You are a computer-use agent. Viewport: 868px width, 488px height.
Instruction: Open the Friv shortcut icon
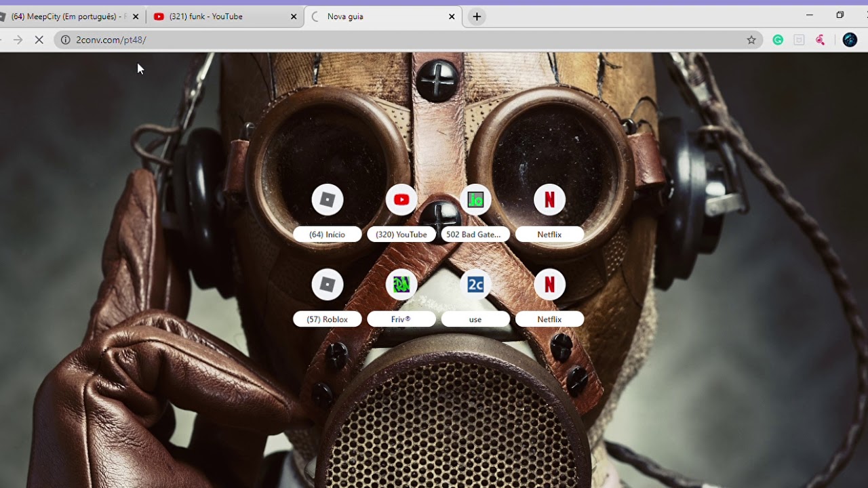401,285
